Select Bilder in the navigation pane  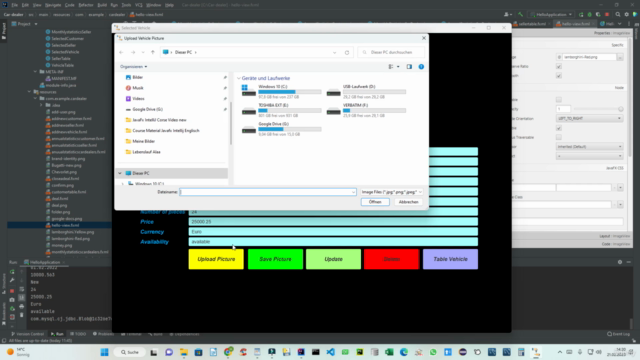[x=138, y=77]
